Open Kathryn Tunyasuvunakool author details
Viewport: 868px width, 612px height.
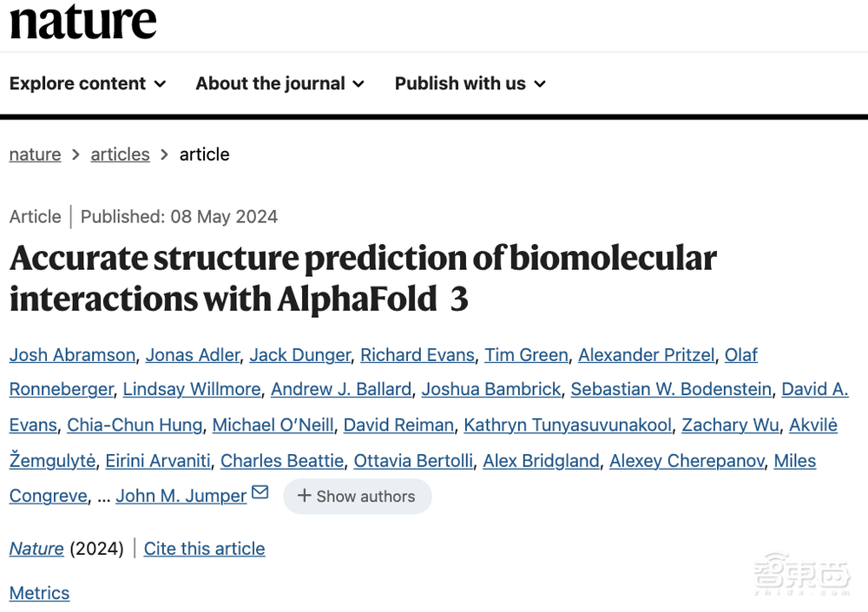click(x=568, y=425)
